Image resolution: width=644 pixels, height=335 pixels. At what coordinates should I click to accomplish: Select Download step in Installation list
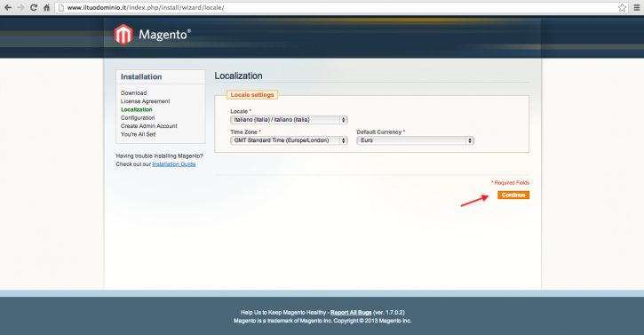(133, 93)
